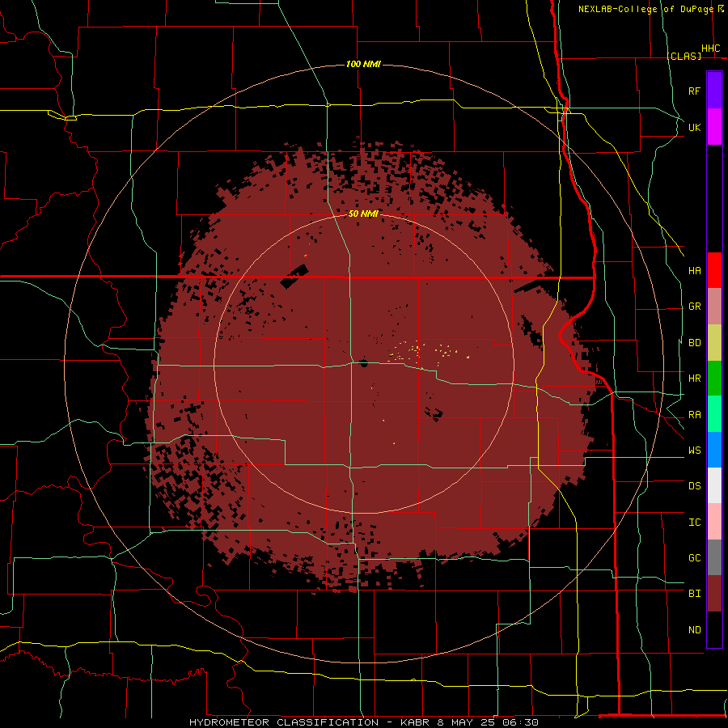Screen dimensions: 728x728
Task: Click the '[CLAS]' units label
Action: coord(684,56)
